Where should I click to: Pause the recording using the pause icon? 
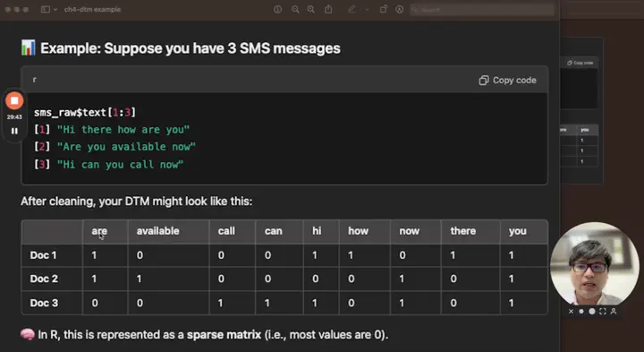(x=14, y=131)
